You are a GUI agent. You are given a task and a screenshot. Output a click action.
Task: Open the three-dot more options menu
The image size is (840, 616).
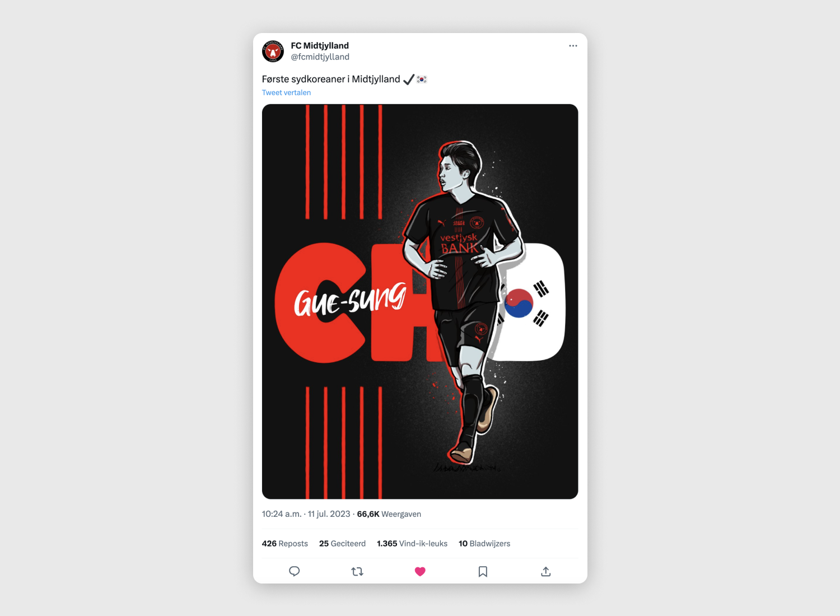[x=573, y=46]
